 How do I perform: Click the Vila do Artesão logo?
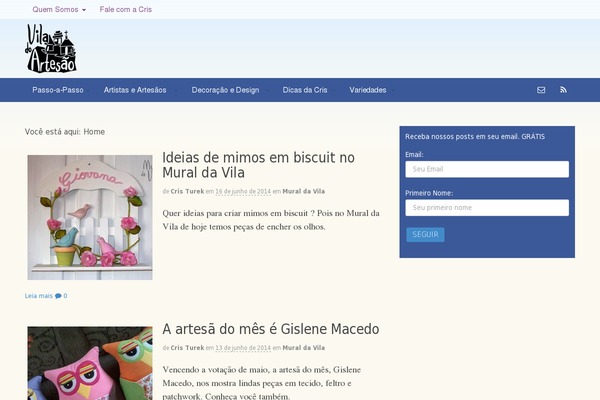coord(51,49)
